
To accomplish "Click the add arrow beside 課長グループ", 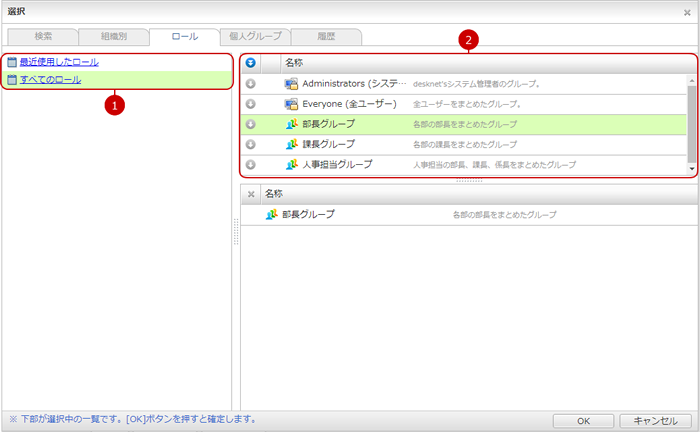I will (x=250, y=144).
